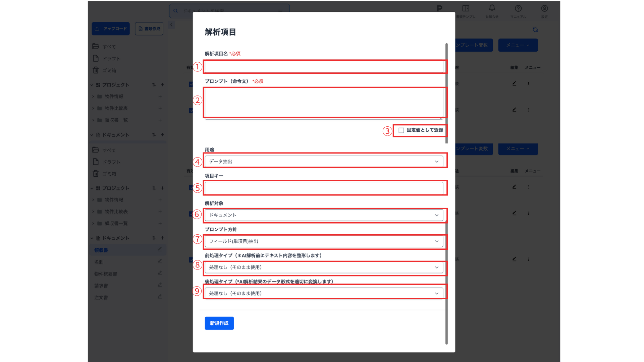Click the 新規作成 button

point(219,323)
